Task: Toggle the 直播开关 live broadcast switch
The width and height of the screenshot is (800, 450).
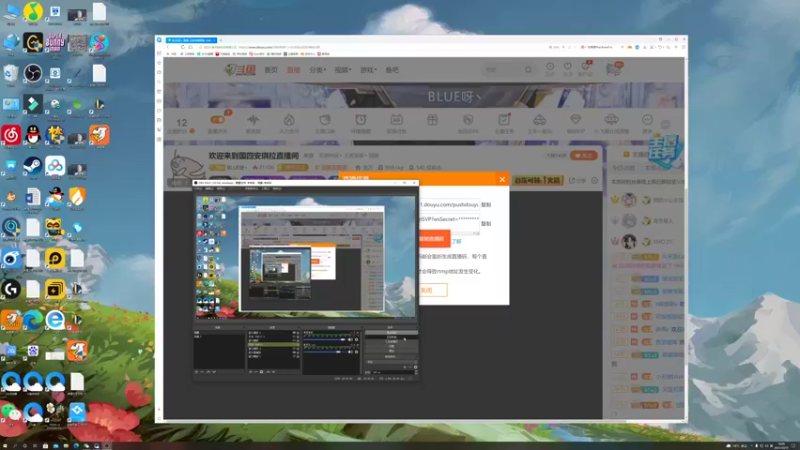Action: 217,120
